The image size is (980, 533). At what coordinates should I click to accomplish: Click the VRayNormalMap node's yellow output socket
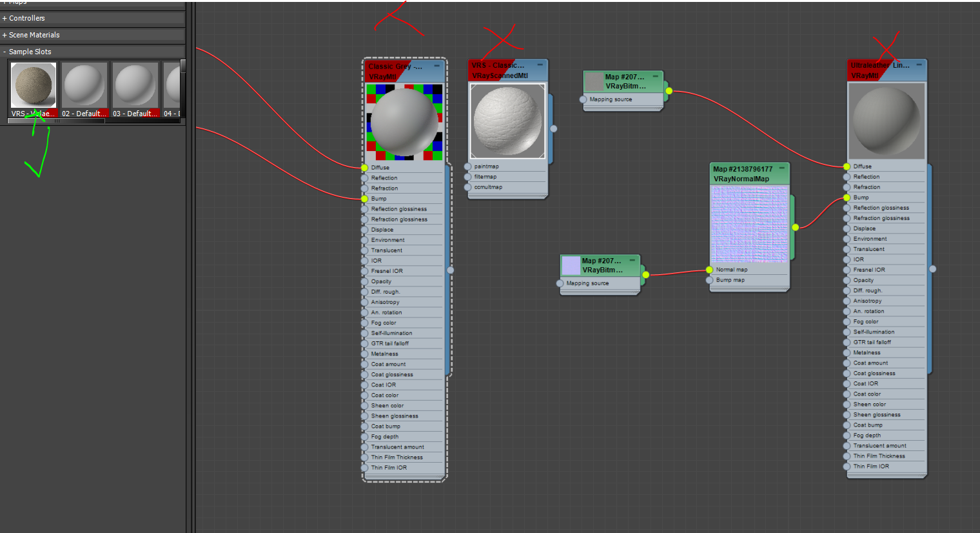[x=795, y=227]
